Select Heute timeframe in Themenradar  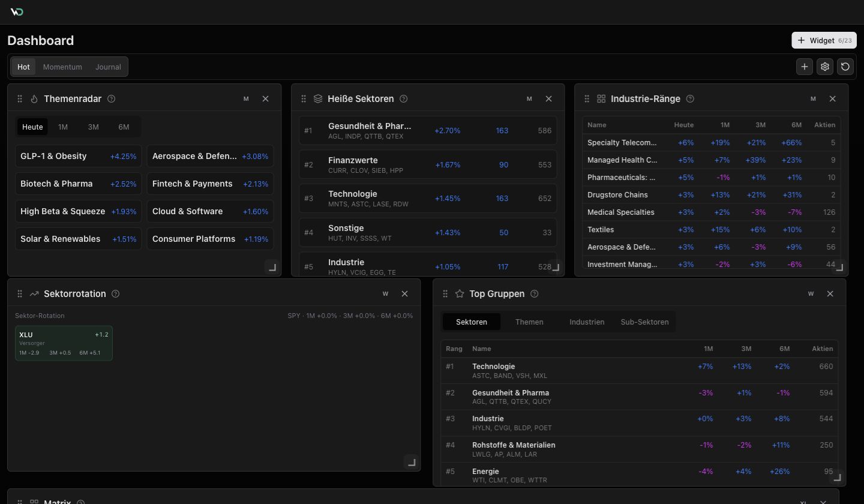click(x=32, y=127)
